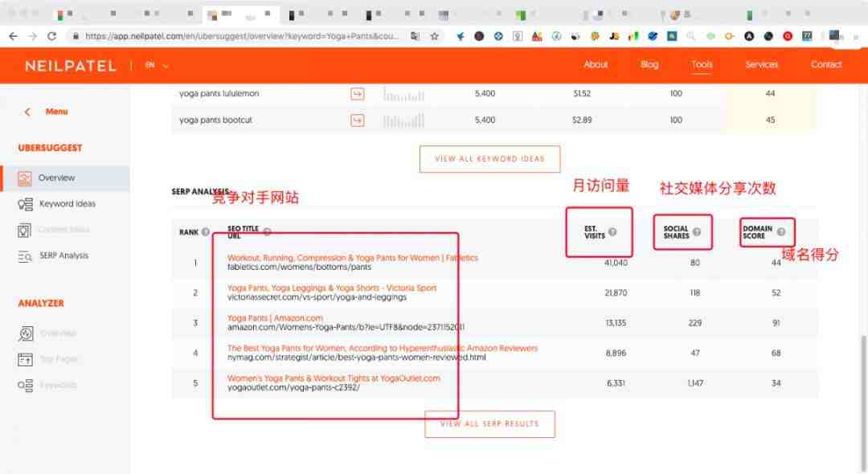Bookmark page with the star icon
This screenshot has height=474, width=868.
coord(435,36)
